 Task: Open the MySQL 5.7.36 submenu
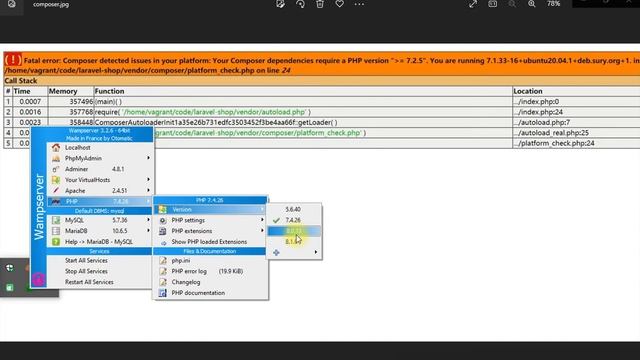(100, 220)
